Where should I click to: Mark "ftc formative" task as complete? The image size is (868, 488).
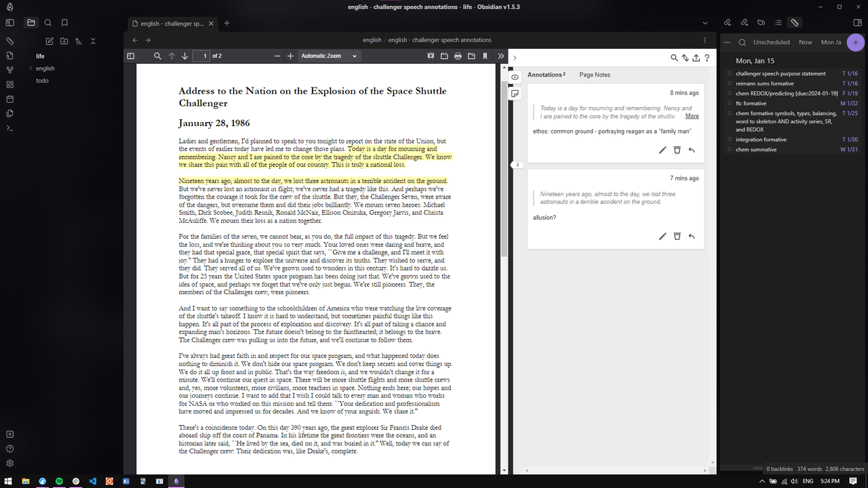click(730, 104)
